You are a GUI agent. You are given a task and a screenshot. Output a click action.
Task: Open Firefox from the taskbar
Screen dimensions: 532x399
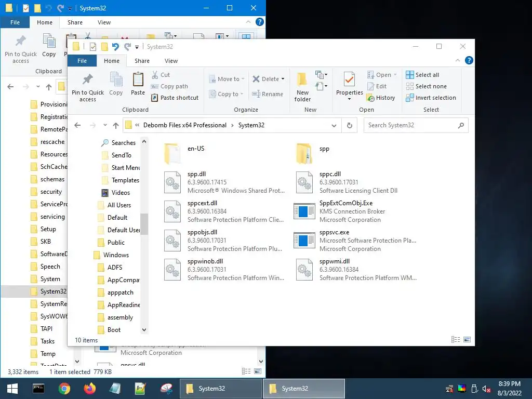(89, 389)
